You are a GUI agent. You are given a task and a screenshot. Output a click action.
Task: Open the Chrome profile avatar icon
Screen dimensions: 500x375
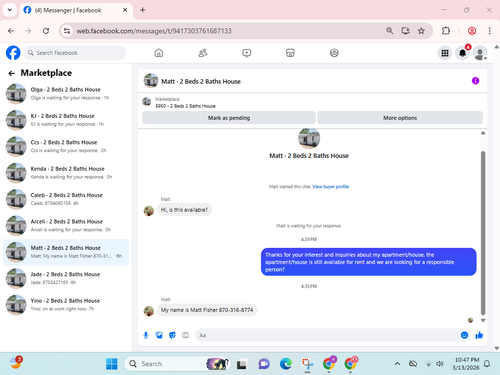click(472, 31)
